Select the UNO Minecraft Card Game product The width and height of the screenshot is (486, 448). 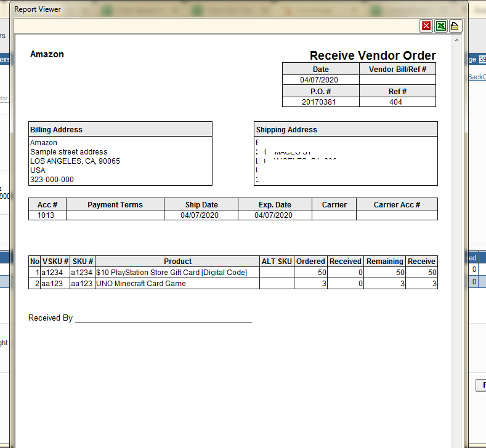(x=140, y=284)
